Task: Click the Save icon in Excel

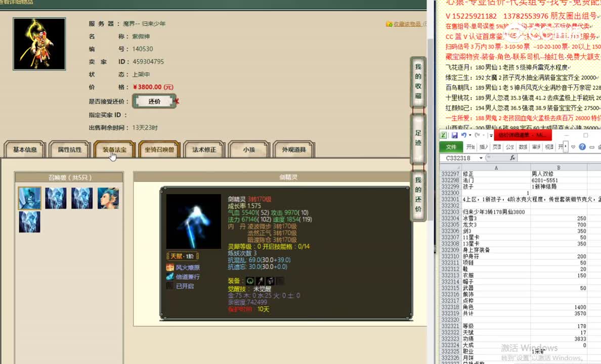Action: pyautogui.click(x=454, y=135)
